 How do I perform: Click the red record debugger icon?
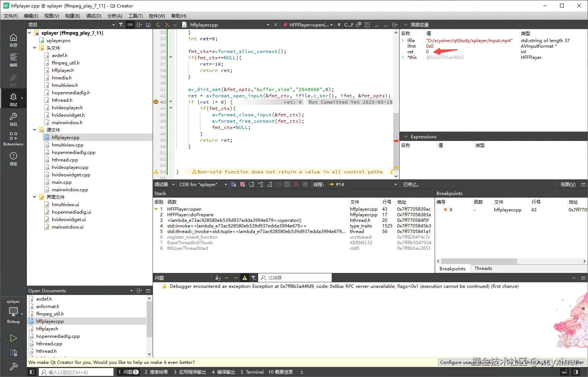(296, 184)
